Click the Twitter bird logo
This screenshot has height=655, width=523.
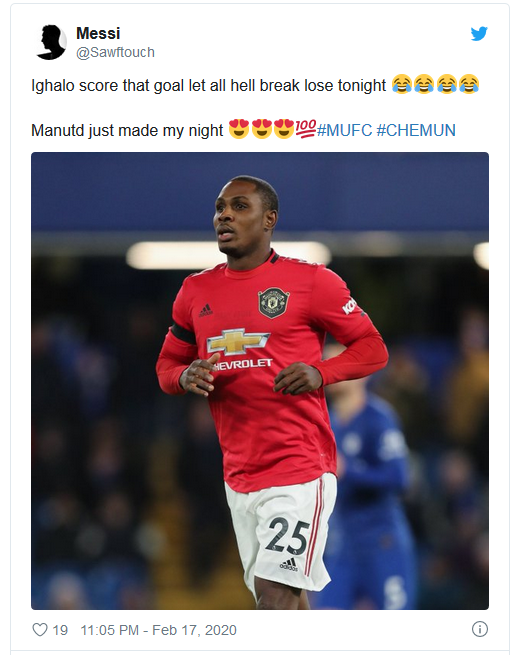[x=479, y=34]
